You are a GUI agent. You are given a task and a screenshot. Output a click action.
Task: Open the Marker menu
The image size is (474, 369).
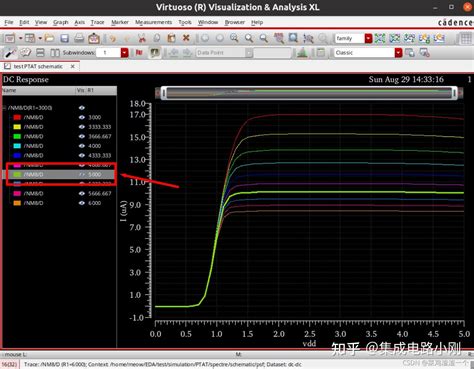pos(120,22)
